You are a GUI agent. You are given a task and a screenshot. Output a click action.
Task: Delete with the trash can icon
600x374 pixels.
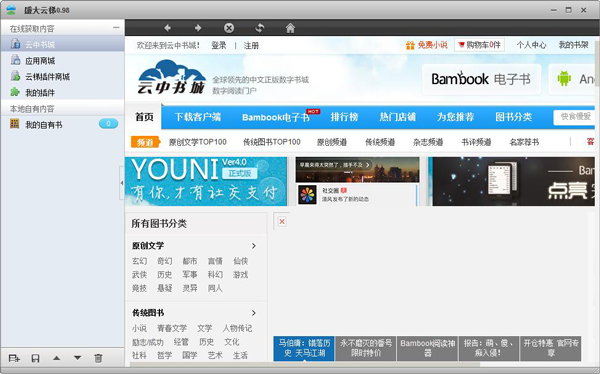click(x=98, y=358)
